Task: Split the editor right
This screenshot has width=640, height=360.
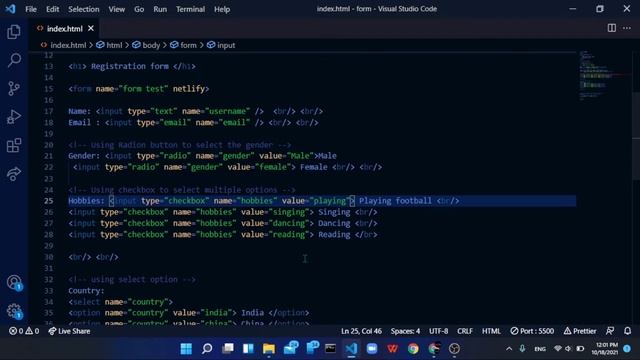Action: [611, 28]
